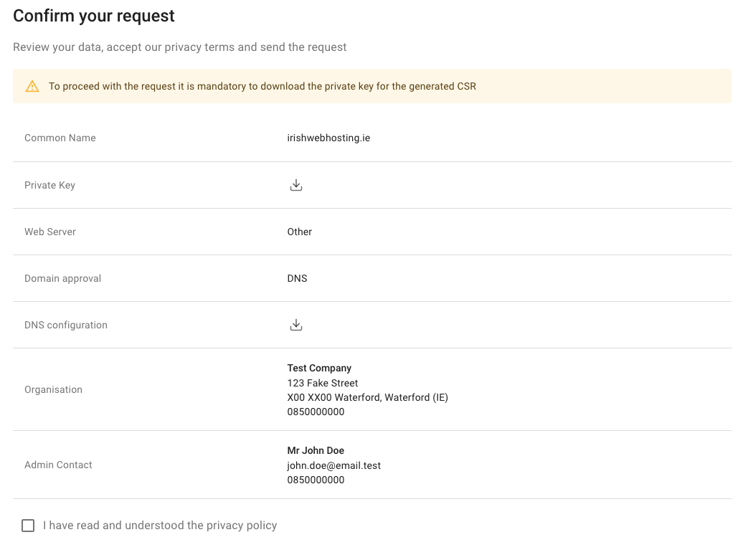Click the organisation phone number 0850000000
The height and width of the screenshot is (560, 743).
tap(316, 412)
